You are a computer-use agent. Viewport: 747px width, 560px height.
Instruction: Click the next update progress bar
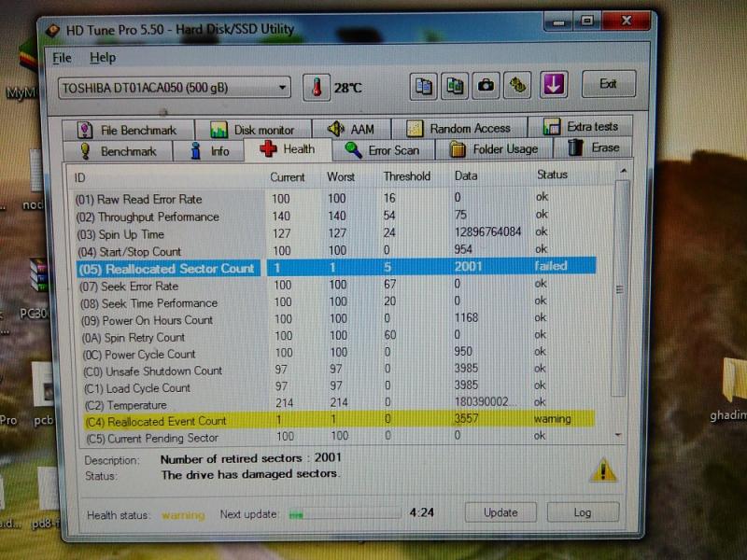pos(345,515)
